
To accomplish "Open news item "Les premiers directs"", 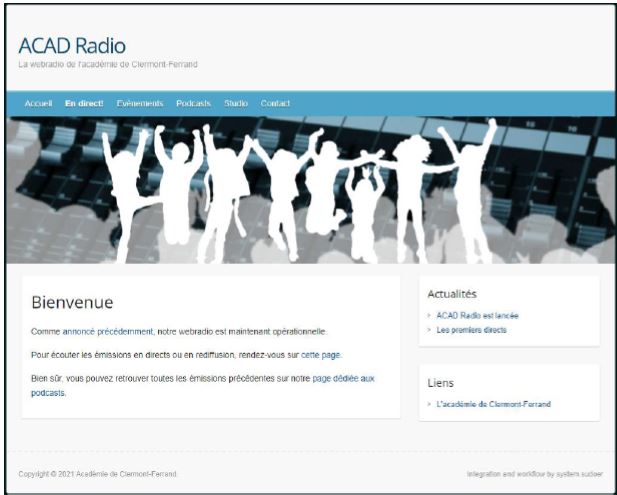I will click(x=471, y=329).
